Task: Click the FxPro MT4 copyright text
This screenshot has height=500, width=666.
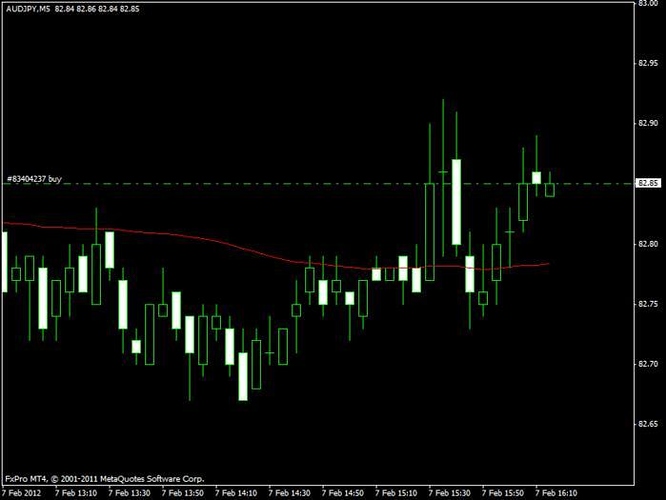Action: 104,479
